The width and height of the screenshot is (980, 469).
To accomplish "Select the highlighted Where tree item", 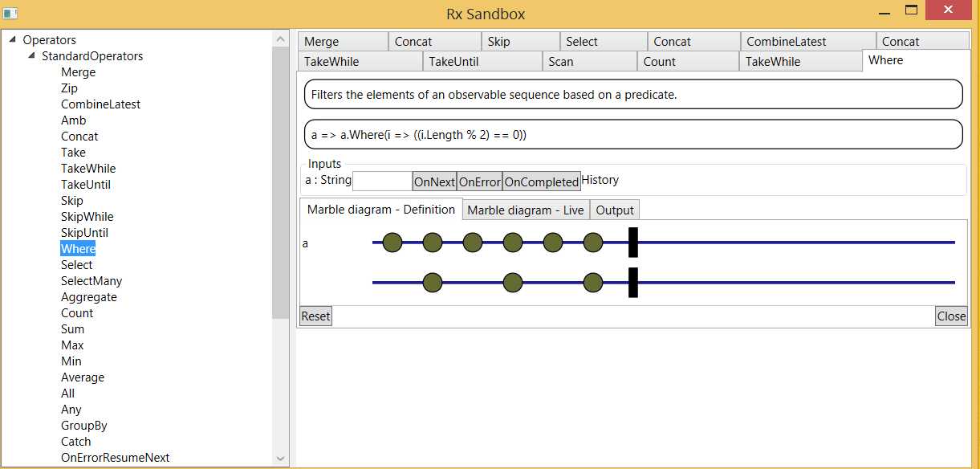I will [x=78, y=249].
